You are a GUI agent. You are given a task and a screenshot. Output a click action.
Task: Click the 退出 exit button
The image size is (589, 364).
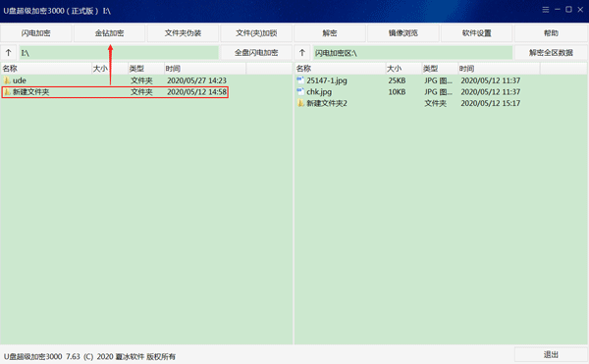(x=551, y=354)
